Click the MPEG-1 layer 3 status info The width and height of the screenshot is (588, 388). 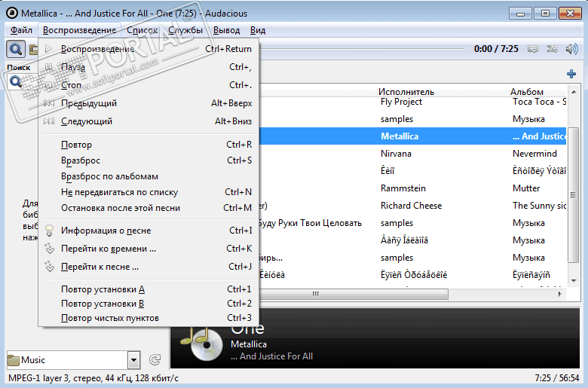(x=93, y=378)
